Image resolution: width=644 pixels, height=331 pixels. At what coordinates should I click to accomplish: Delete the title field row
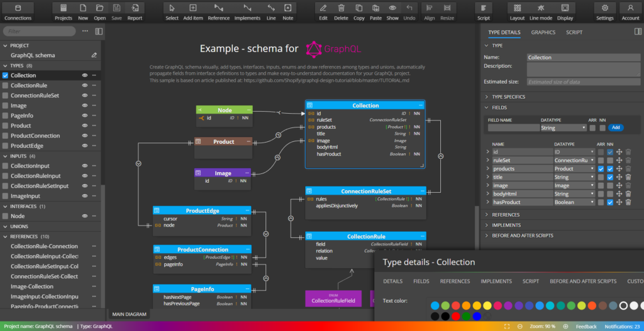pos(628,177)
